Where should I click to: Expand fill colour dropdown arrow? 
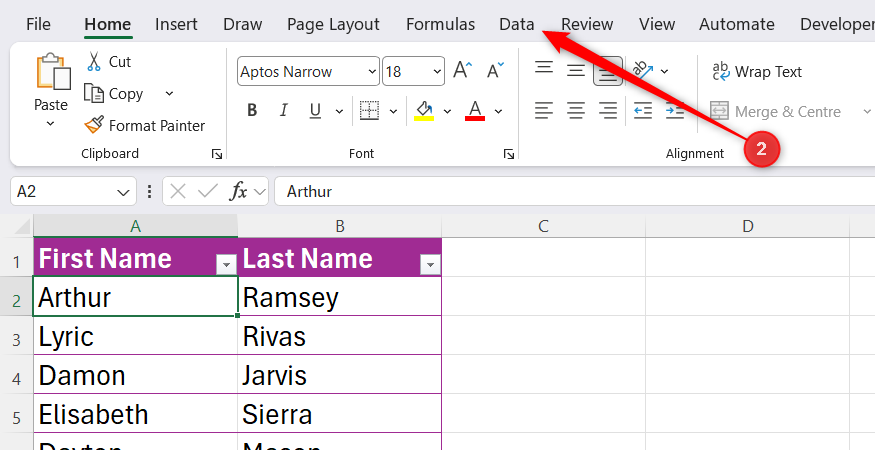coord(447,111)
